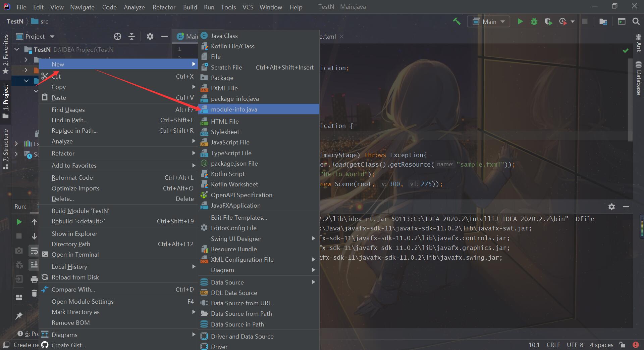This screenshot has height=350, width=644.
Task: Open the Project Structure icon in toolbar
Action: click(x=603, y=21)
